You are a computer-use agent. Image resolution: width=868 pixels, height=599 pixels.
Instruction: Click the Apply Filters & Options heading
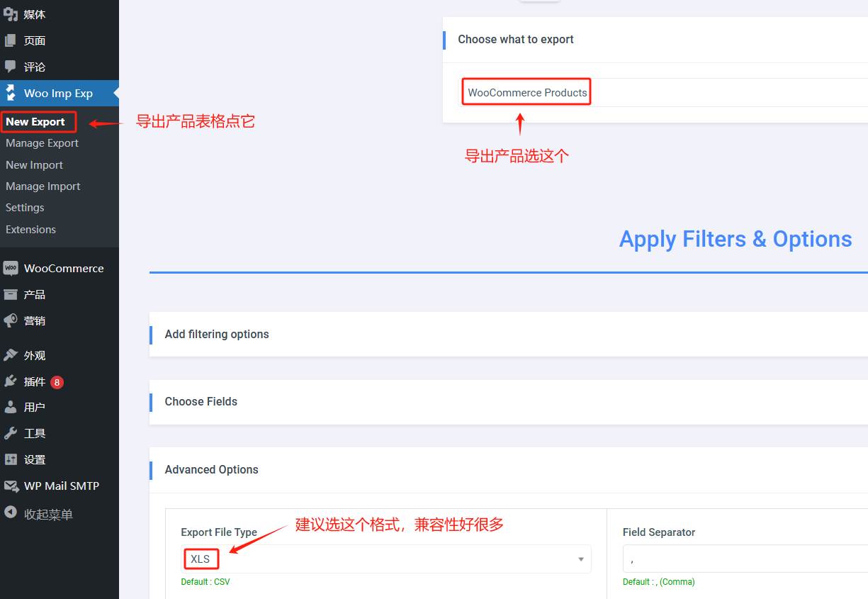coord(735,239)
